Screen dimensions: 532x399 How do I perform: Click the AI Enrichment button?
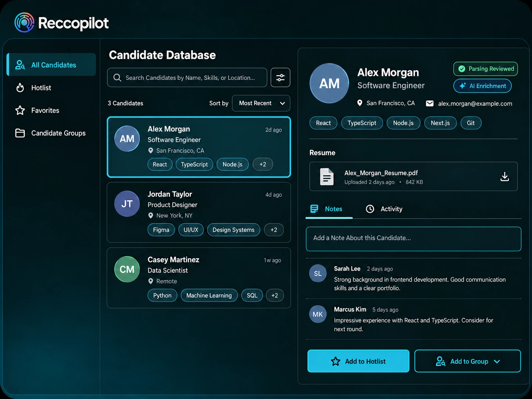coord(482,86)
